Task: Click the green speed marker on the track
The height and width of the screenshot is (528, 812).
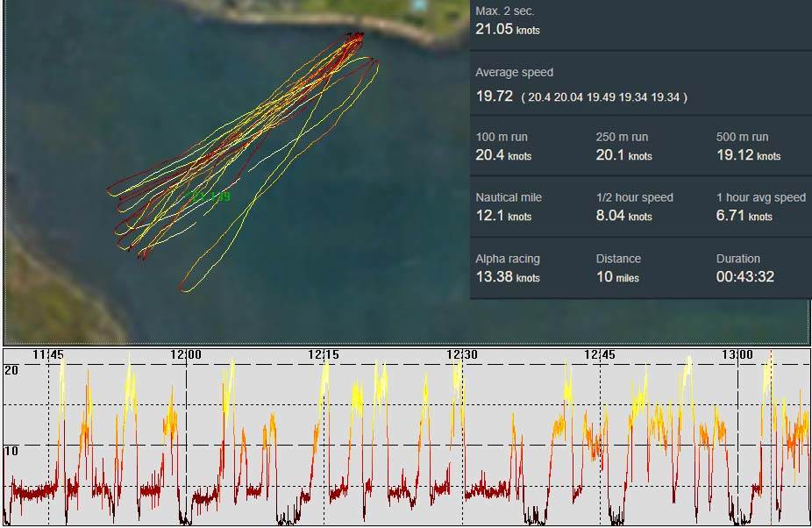Action: click(210, 196)
